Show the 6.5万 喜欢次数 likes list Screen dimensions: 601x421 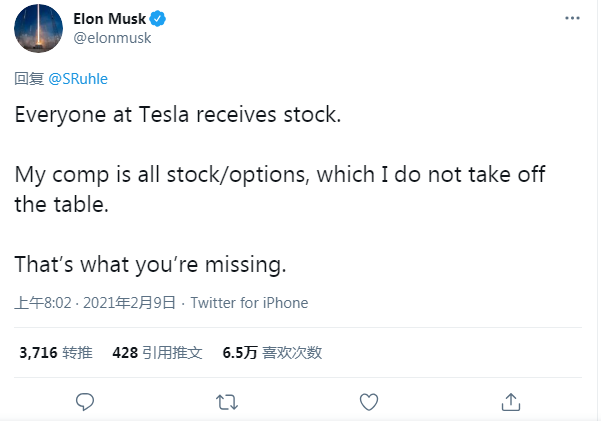pyautogui.click(x=271, y=353)
